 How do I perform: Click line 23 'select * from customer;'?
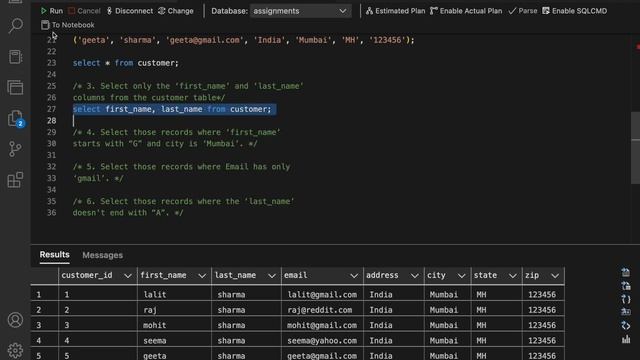[x=126, y=63]
